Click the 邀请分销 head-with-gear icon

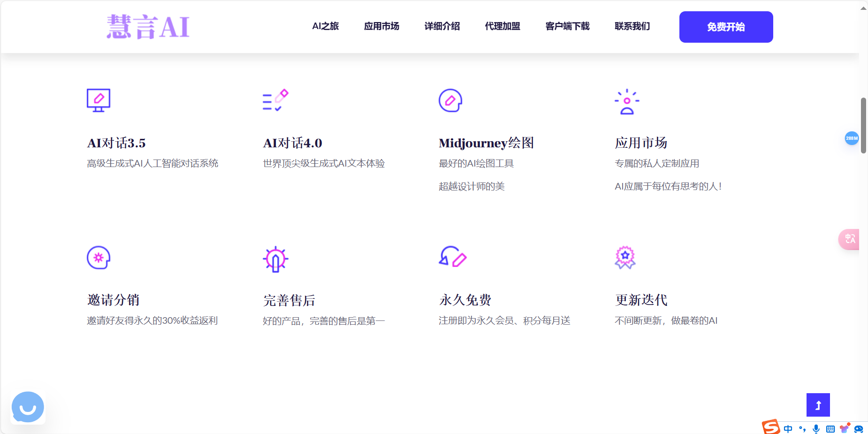98,257
